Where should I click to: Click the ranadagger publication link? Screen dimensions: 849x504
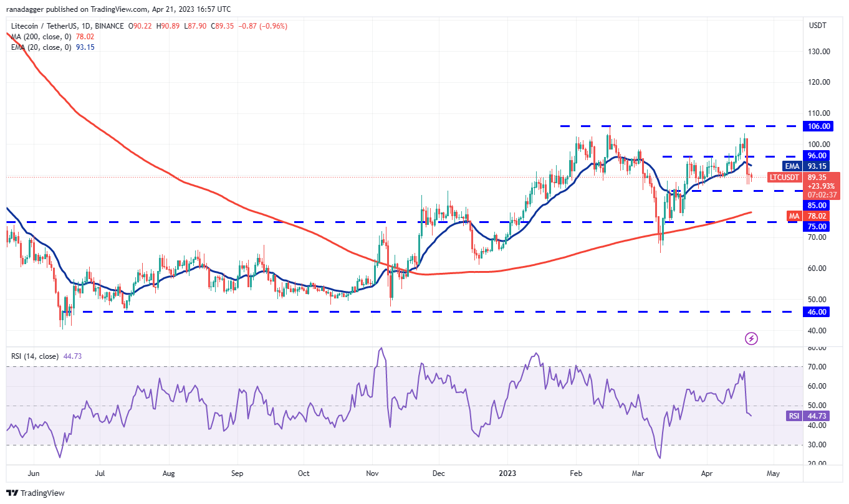(25, 9)
